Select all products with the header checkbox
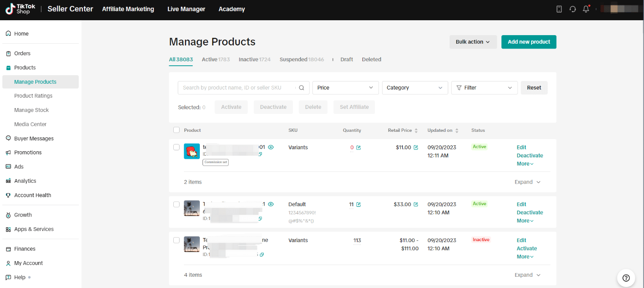644x288 pixels. tap(176, 130)
